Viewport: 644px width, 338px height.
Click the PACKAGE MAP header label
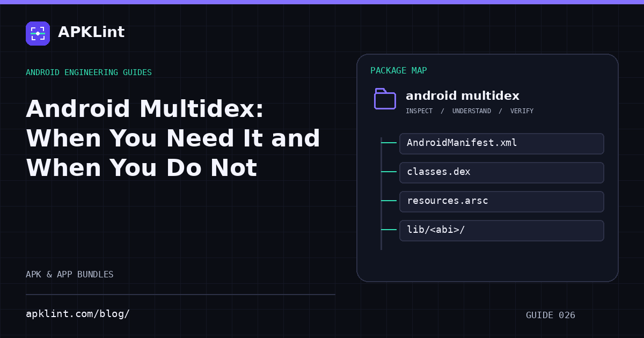[x=399, y=71]
